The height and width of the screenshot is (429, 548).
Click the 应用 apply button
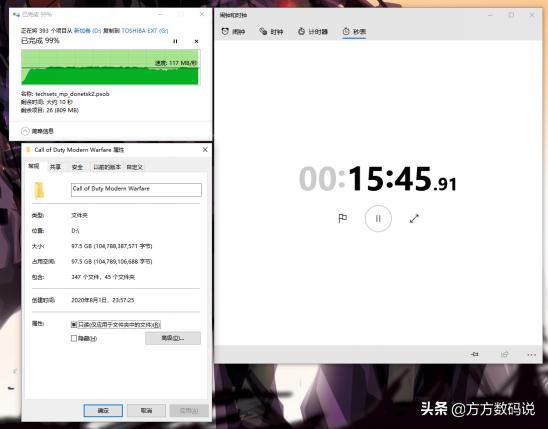click(x=189, y=410)
